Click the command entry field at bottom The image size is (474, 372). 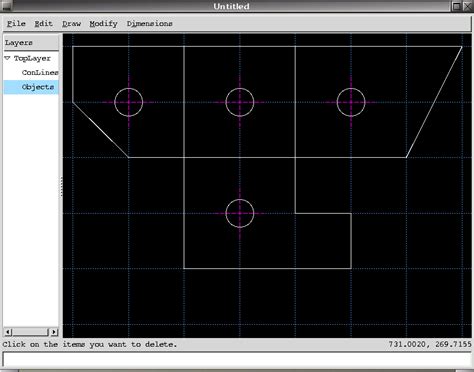coord(237,360)
